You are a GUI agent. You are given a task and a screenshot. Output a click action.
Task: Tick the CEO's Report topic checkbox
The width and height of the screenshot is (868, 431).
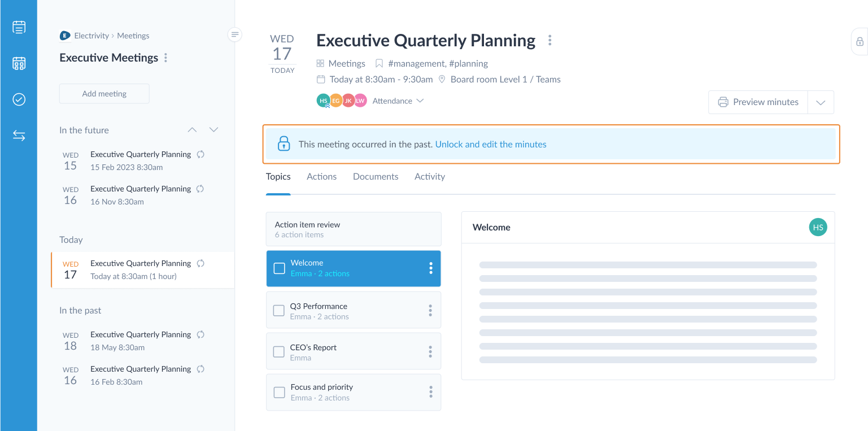pos(279,351)
